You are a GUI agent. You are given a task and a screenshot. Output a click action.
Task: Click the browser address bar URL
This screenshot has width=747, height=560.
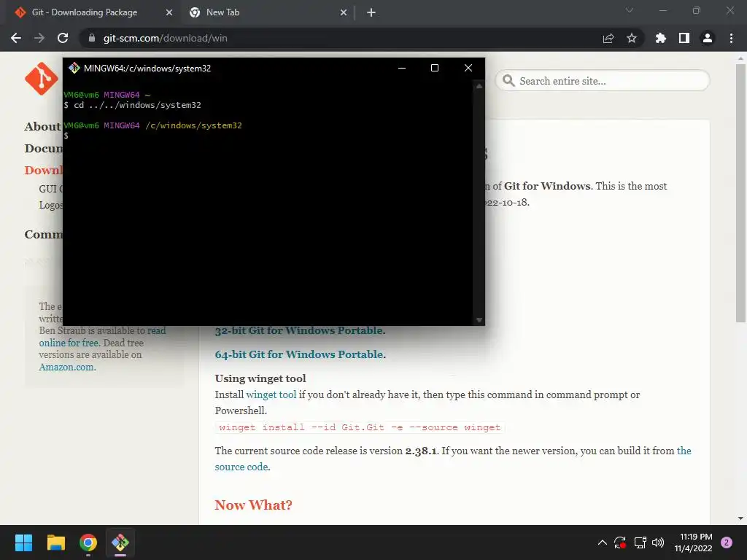[x=166, y=38]
